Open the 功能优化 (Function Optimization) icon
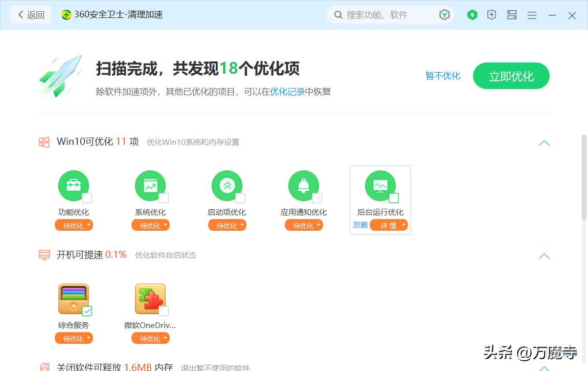The width and height of the screenshot is (588, 371). pyautogui.click(x=74, y=185)
